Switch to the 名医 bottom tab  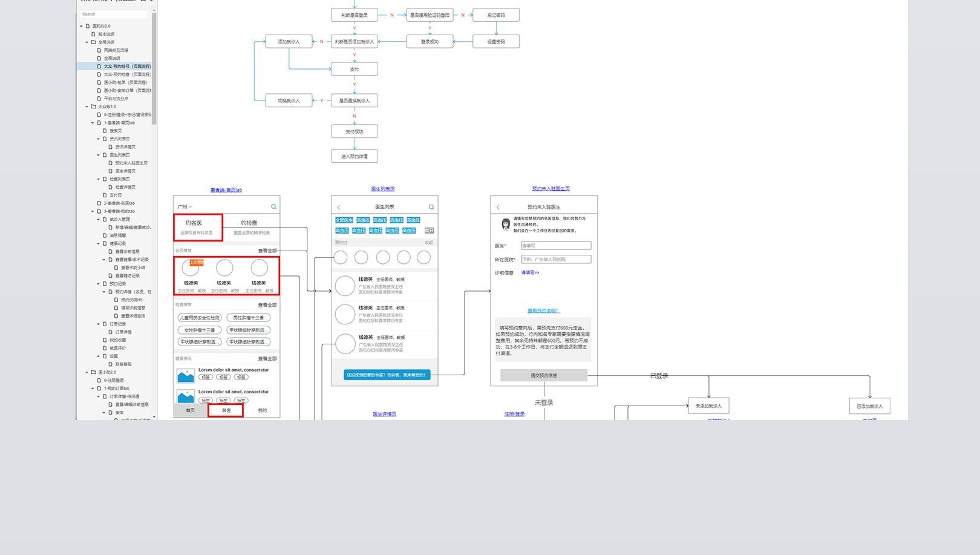pos(226,410)
